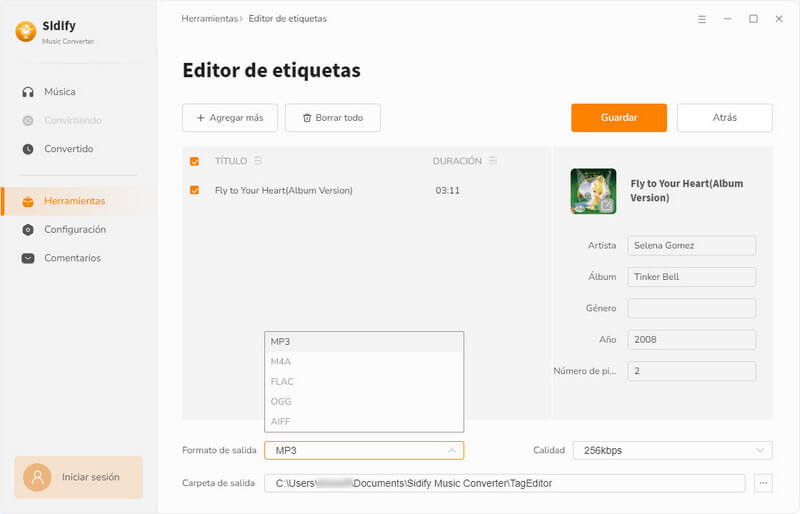This screenshot has width=800, height=514.
Task: Minimize the Sidify window
Action: (x=728, y=19)
